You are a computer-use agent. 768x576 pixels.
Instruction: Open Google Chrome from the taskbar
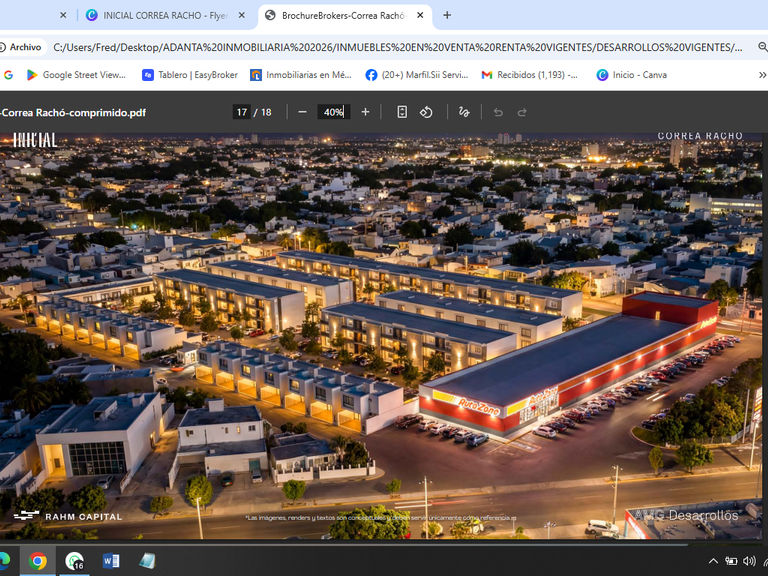(x=38, y=561)
